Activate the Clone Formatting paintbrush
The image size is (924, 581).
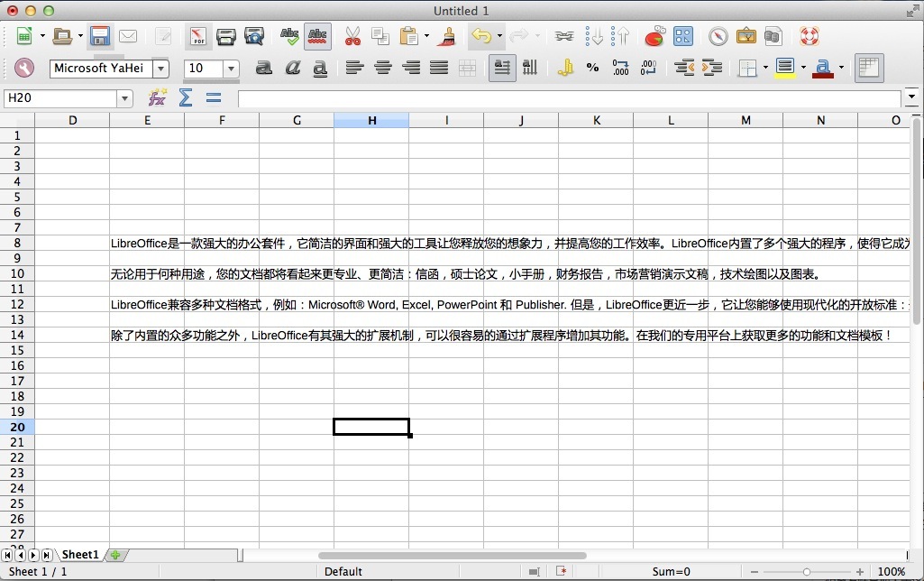[x=447, y=37]
